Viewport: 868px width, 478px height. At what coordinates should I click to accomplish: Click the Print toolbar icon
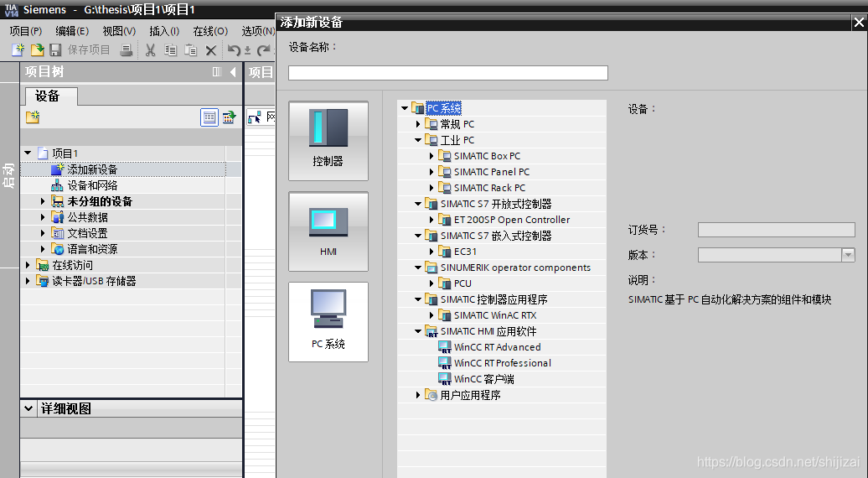127,49
